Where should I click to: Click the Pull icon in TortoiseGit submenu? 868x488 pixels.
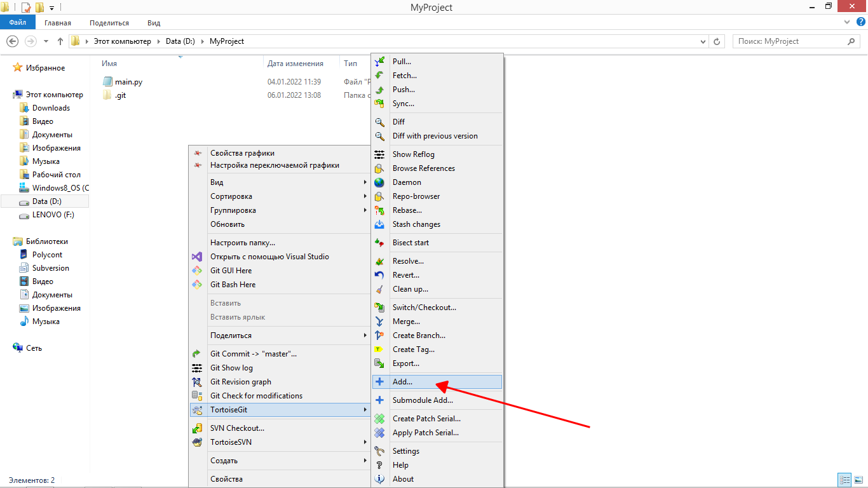[x=380, y=62]
